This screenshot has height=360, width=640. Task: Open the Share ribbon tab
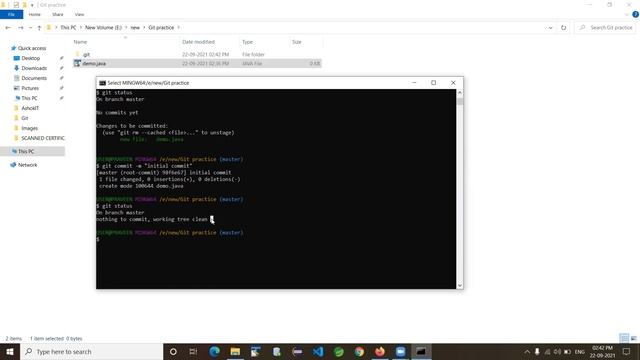58,14
